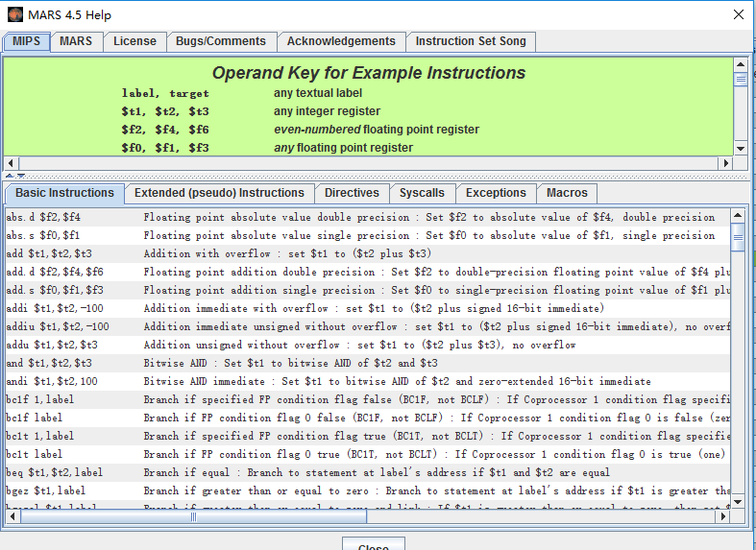Click operand key scroll left arrow
Viewport: 756px width, 550px height.
coord(11,163)
